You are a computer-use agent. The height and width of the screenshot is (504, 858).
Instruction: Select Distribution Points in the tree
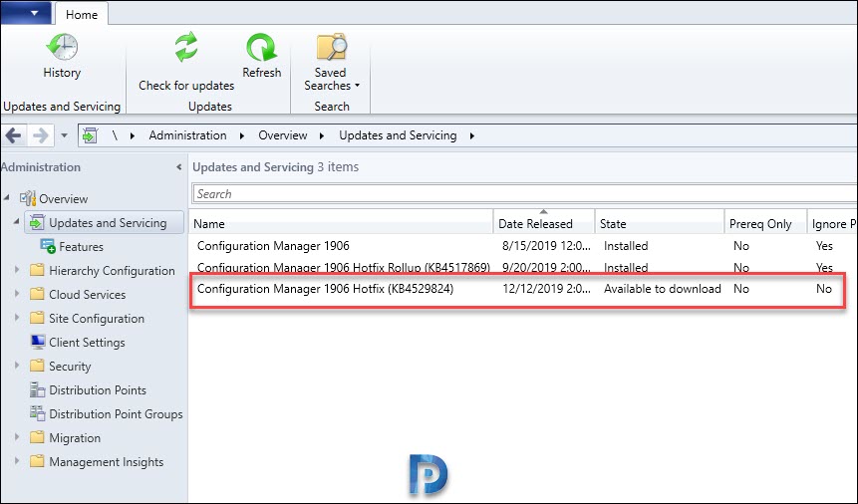click(98, 390)
